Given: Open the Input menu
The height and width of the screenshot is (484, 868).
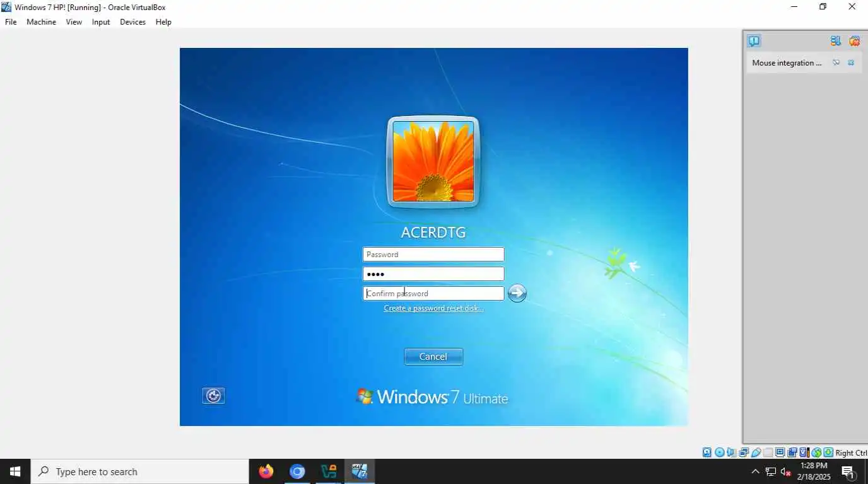Looking at the screenshot, I should pyautogui.click(x=101, y=22).
